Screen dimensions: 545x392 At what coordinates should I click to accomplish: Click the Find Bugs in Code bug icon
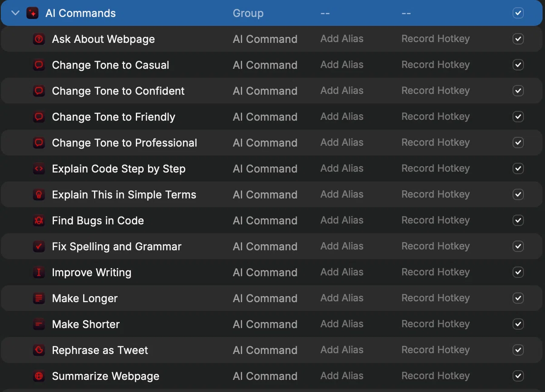pyautogui.click(x=39, y=220)
